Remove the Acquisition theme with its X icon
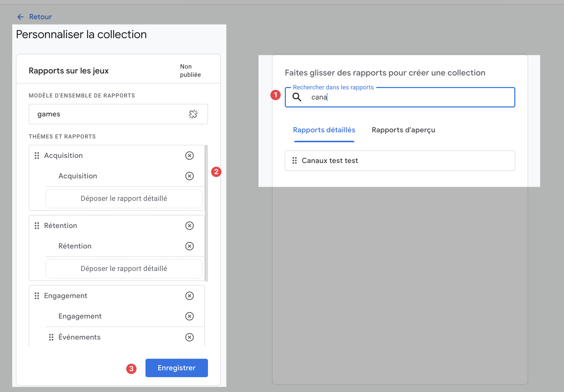Image resolution: width=564 pixels, height=392 pixels. [189, 156]
